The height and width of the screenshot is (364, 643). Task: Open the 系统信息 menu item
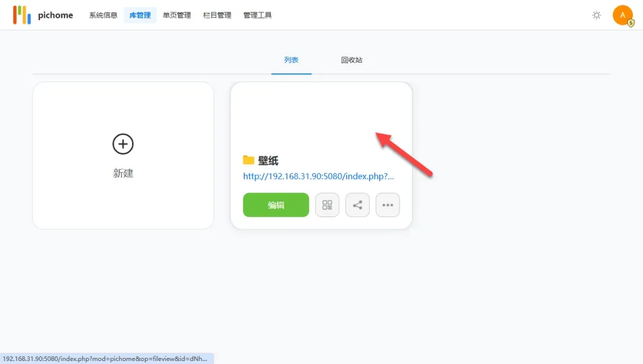pyautogui.click(x=103, y=15)
